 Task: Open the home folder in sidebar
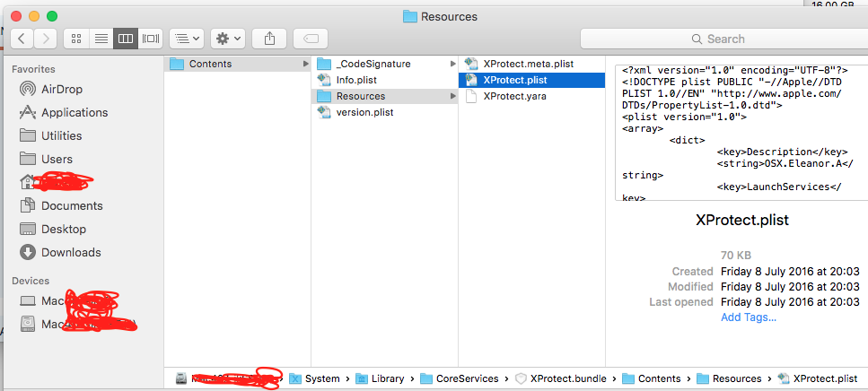click(x=56, y=181)
